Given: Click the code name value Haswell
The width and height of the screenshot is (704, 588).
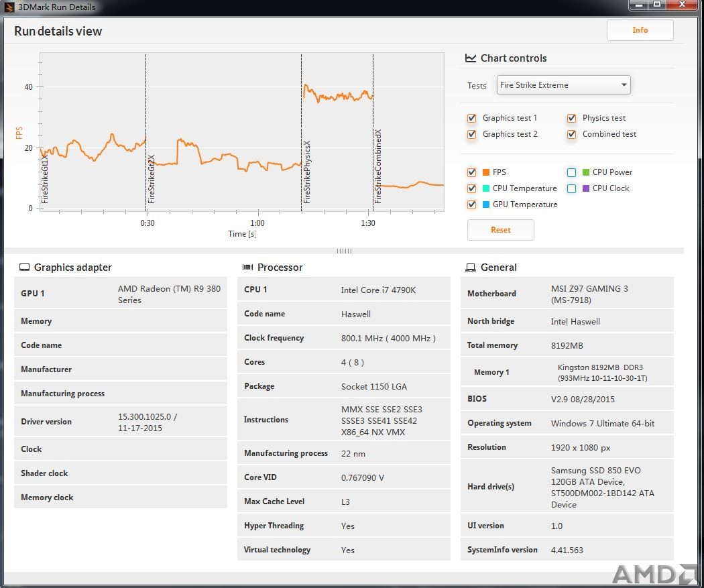Looking at the screenshot, I should 355,314.
